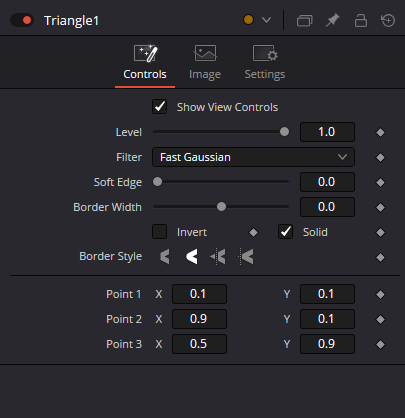This screenshot has width=405, height=418.
Task: Switch to the Settings tab
Action: (x=265, y=62)
